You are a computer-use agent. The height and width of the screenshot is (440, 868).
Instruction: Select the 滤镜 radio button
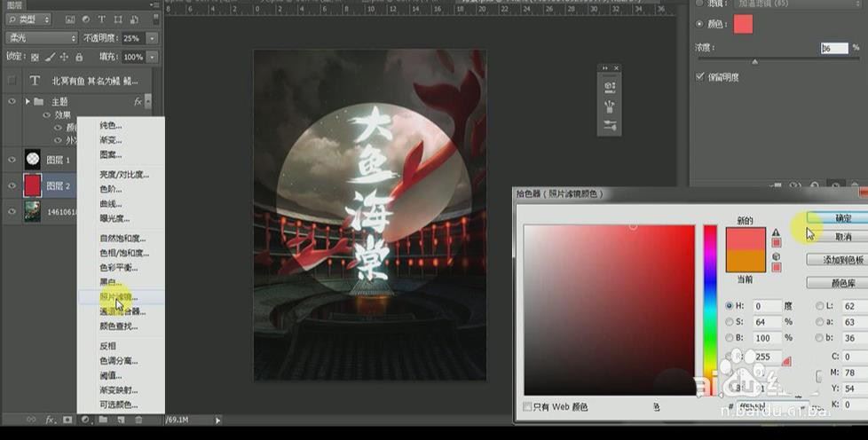click(699, 4)
